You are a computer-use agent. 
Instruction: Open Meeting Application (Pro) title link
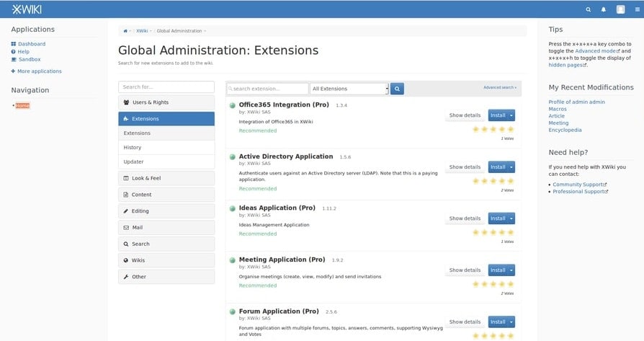tap(282, 260)
